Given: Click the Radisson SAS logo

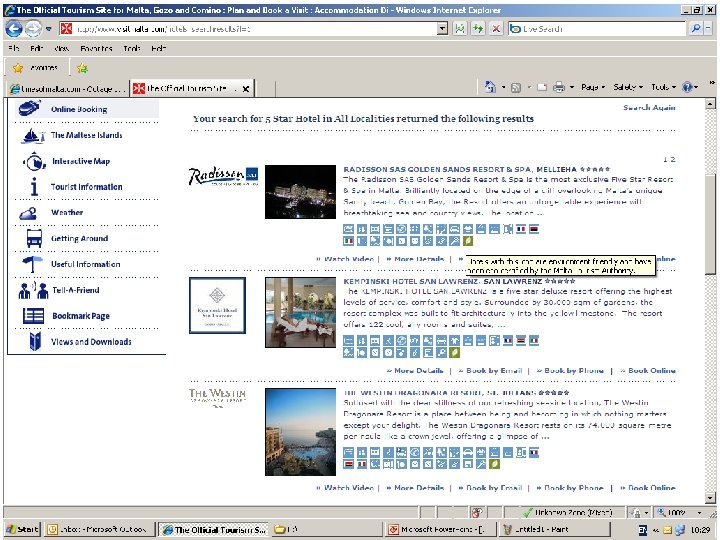Looking at the screenshot, I should point(223,176).
